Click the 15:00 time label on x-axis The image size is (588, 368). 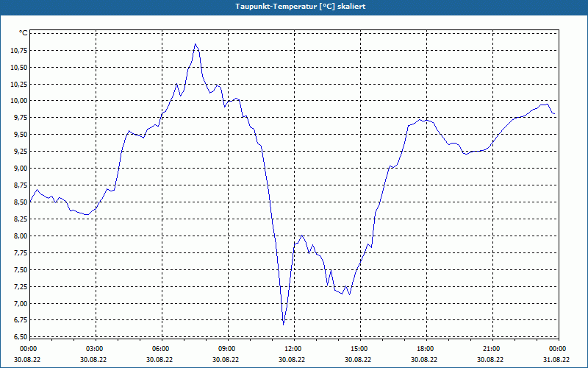coord(359,349)
